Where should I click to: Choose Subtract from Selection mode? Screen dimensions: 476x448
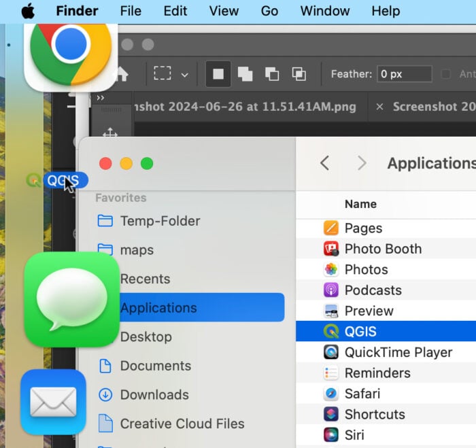pyautogui.click(x=272, y=74)
